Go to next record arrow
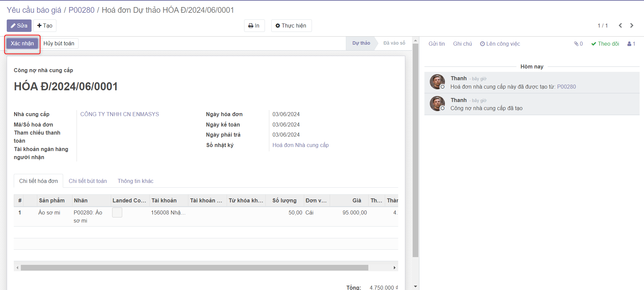 pyautogui.click(x=632, y=26)
